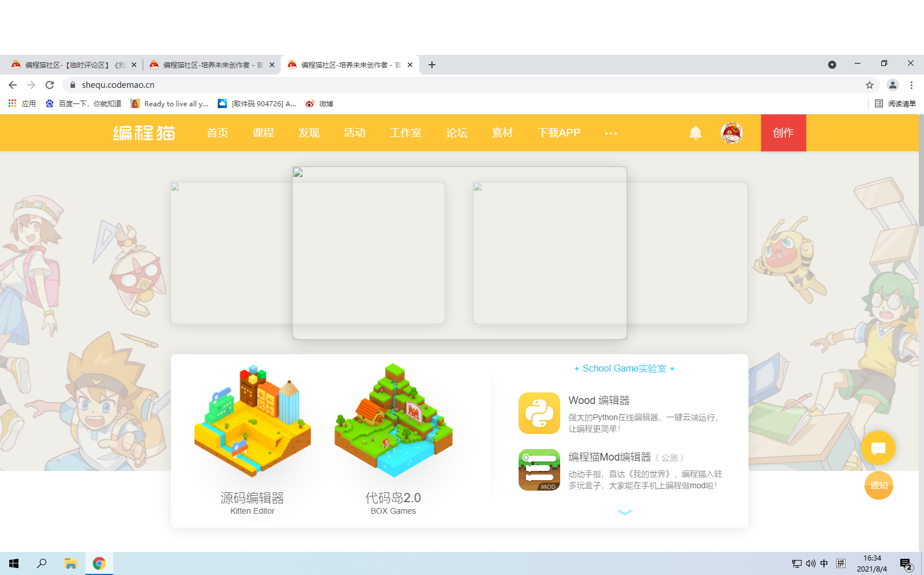The width and height of the screenshot is (924, 575).
Task: Click the 通知 floating button
Action: (x=879, y=485)
